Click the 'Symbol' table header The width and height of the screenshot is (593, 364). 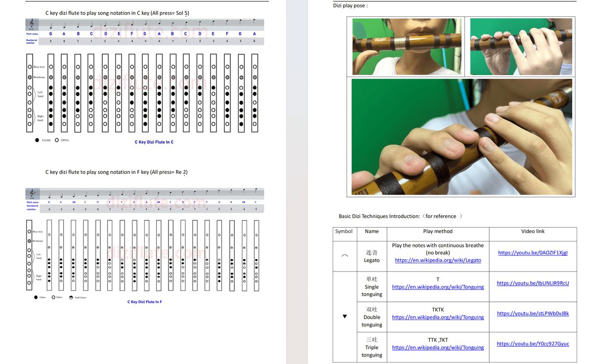(x=344, y=231)
